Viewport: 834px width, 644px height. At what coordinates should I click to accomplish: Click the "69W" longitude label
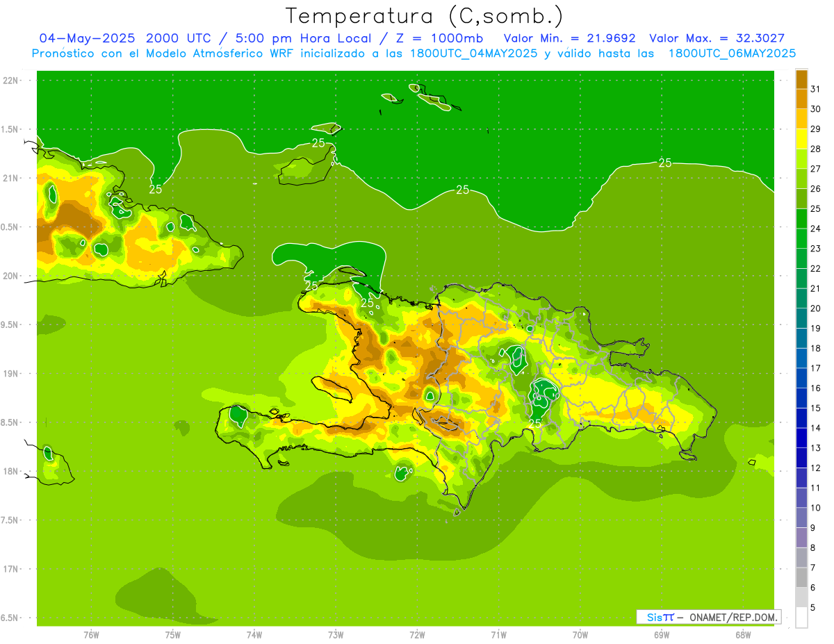point(662,635)
